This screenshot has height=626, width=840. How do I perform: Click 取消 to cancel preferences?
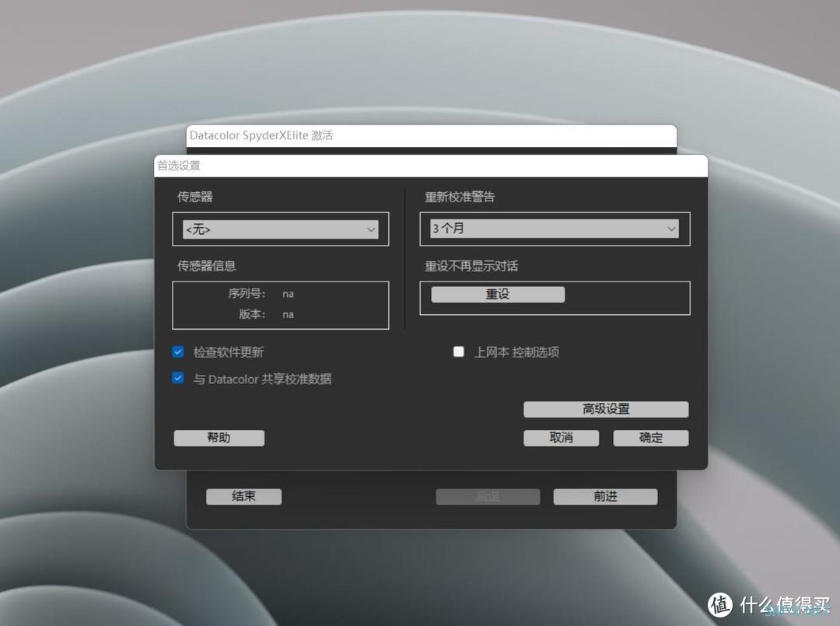pyautogui.click(x=561, y=438)
